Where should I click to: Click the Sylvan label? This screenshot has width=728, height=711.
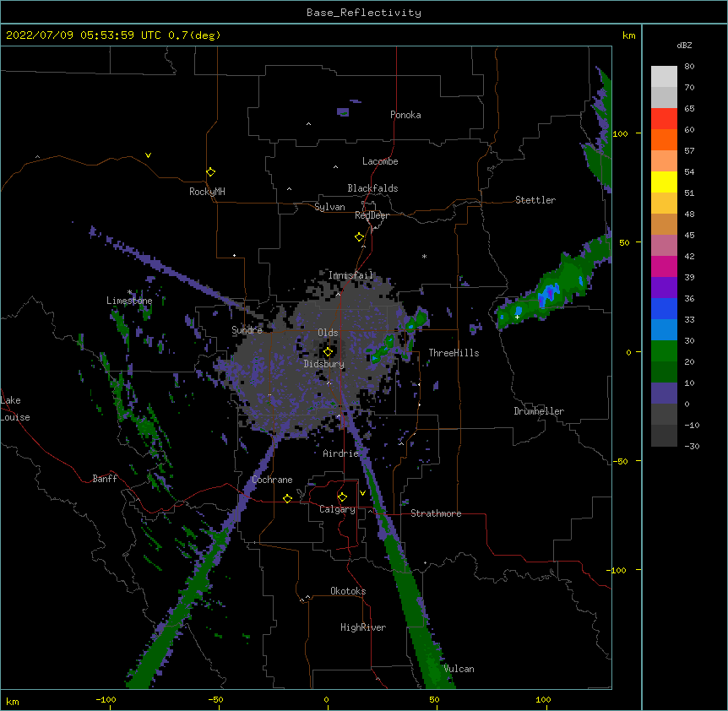(x=329, y=207)
